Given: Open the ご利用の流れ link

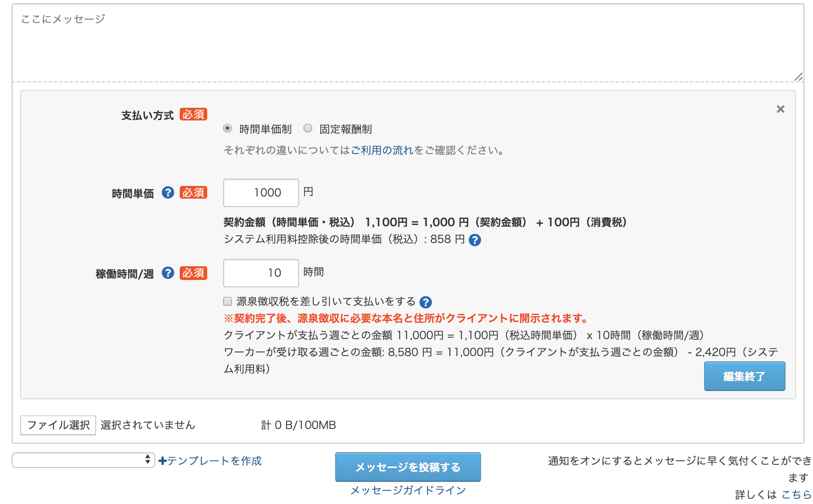Looking at the screenshot, I should tap(382, 151).
